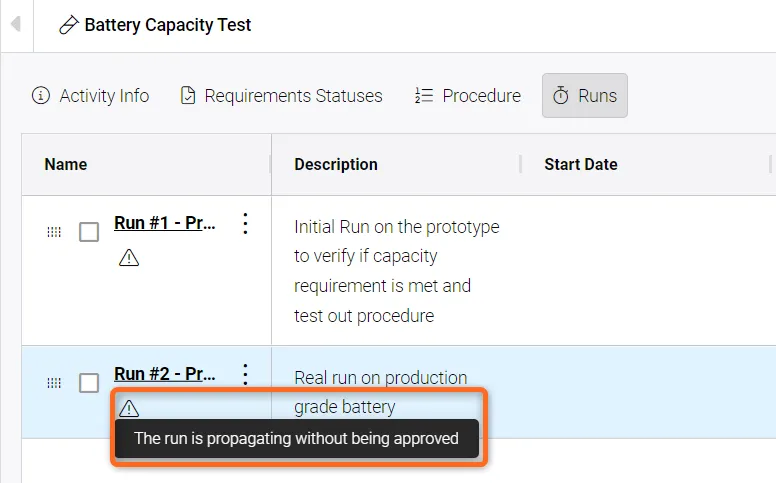Image resolution: width=776 pixels, height=483 pixels.
Task: Grab the drag handle for Run #2
Action: click(x=54, y=383)
